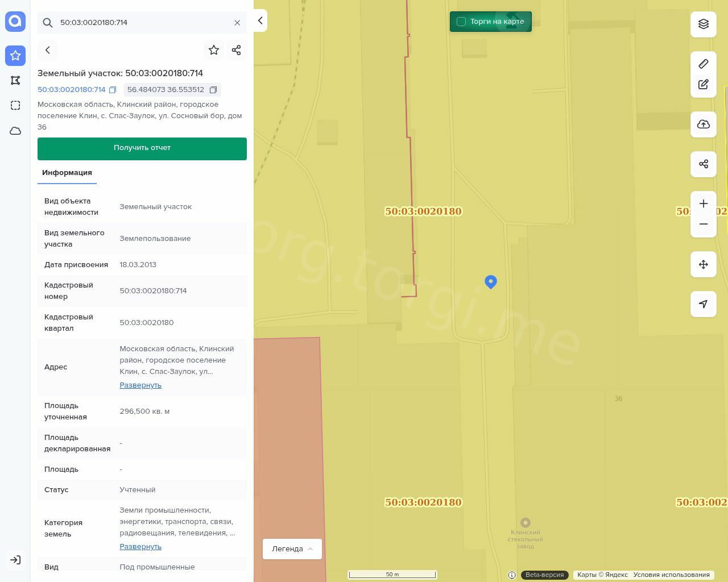Viewport: 728px width, 582px height.
Task: Share the parcel via panel share icon
Action: coord(237,50)
